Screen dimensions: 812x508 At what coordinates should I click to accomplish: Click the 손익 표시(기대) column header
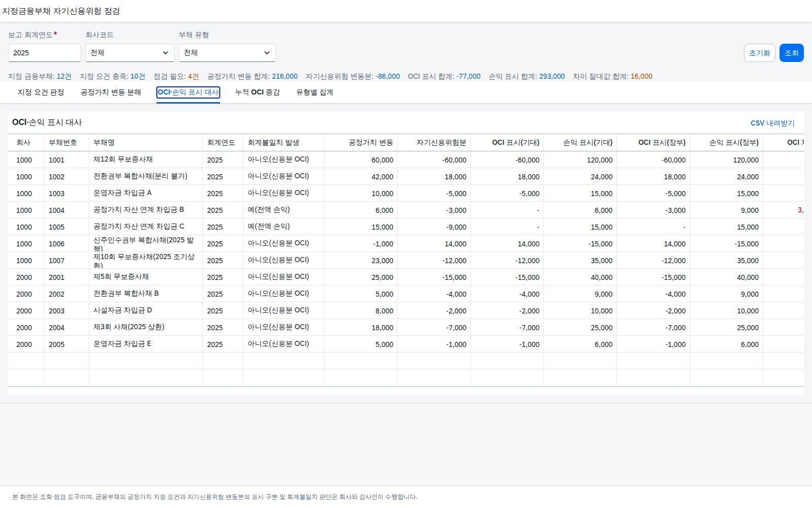pos(581,143)
